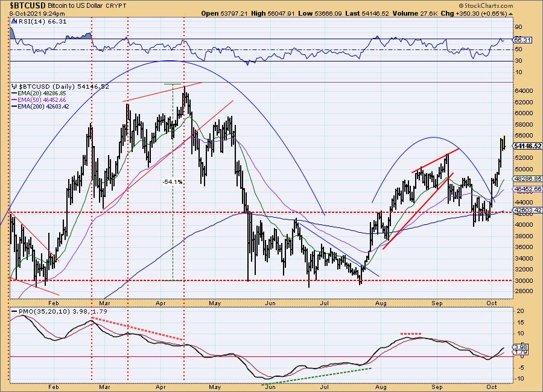Click the 46452.66 EMA tag on price axis
Viewport: 543px width, 392px height.
click(x=527, y=189)
